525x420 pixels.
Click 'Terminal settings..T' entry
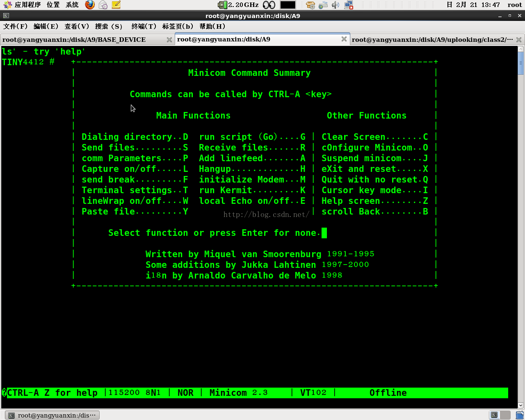coord(135,190)
